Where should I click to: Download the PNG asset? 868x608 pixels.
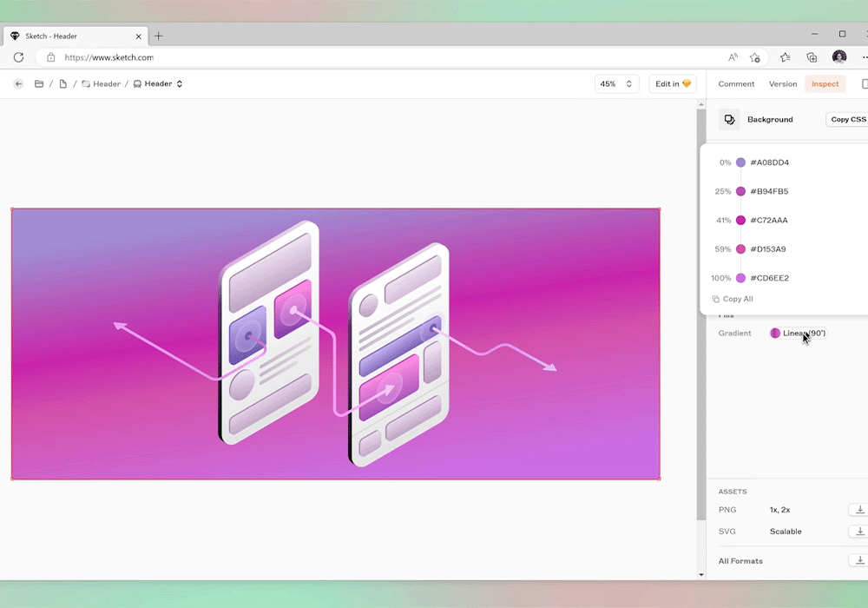click(x=859, y=510)
